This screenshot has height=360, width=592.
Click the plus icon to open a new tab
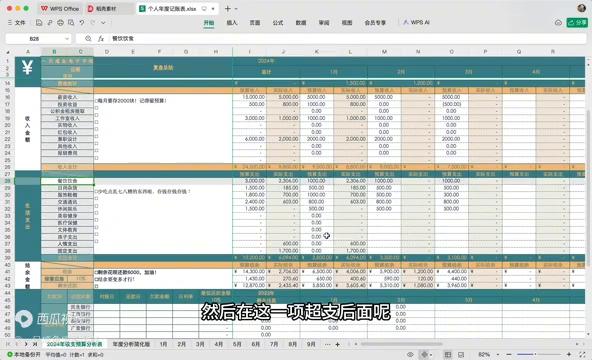pyautogui.click(x=228, y=8)
